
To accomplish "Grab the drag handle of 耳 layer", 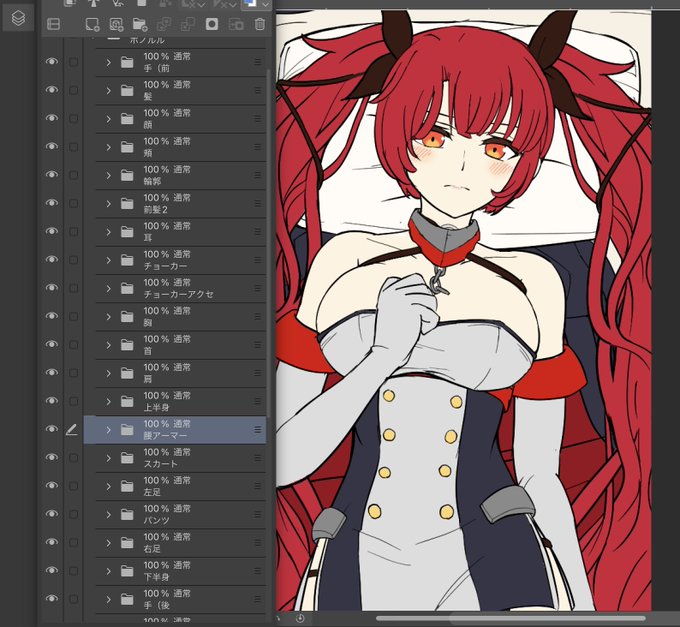I will point(258,232).
